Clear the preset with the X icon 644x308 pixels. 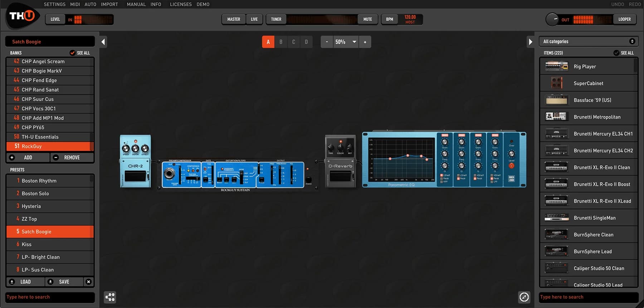click(89, 282)
